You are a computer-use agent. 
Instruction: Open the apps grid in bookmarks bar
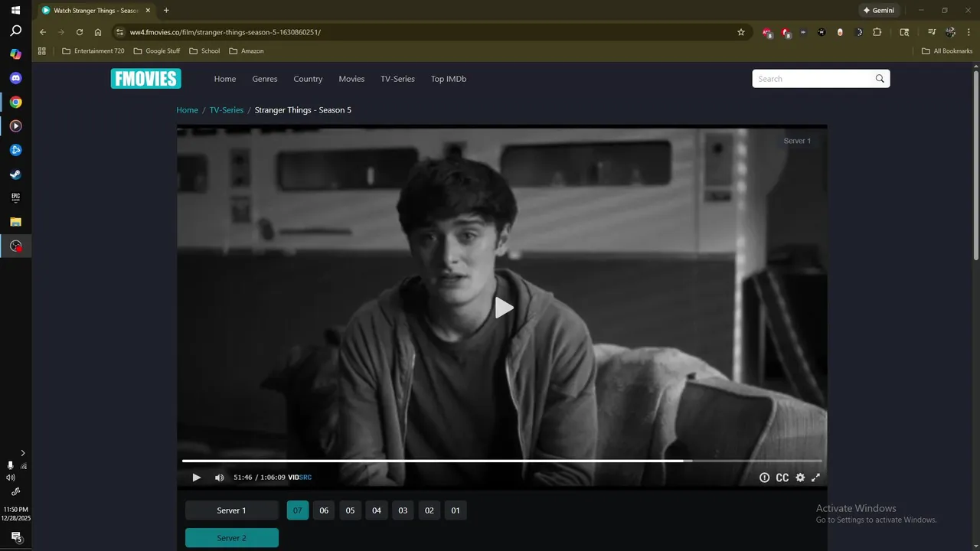(x=42, y=51)
